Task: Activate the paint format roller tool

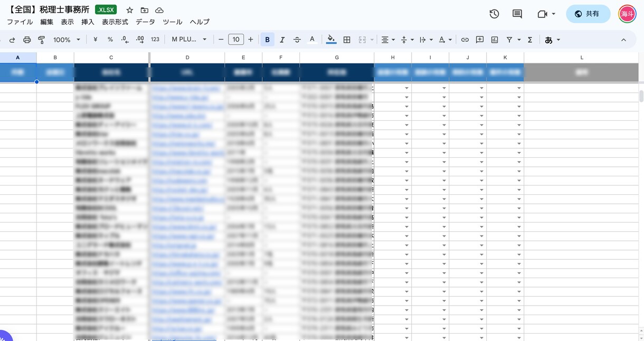Action: 42,40
